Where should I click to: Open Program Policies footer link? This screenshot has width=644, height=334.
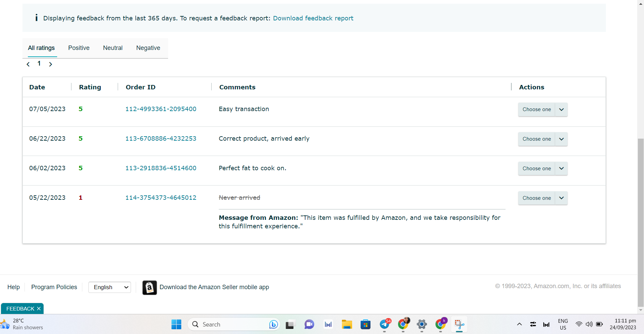point(54,287)
